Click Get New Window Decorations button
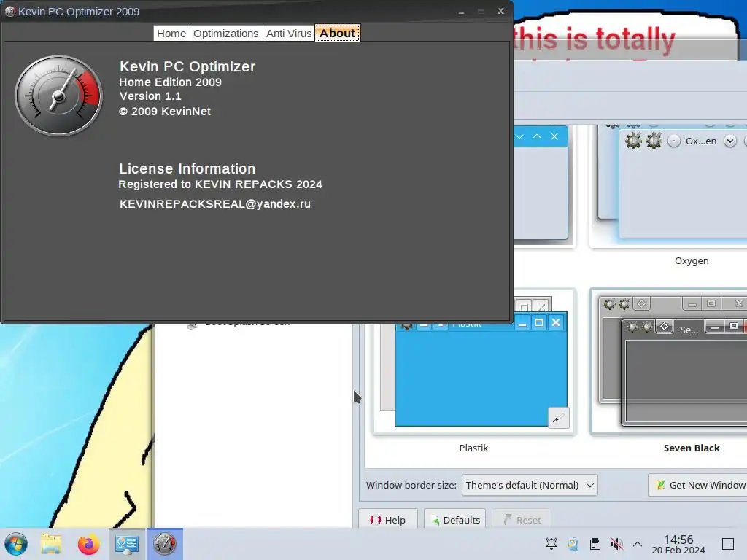The width and height of the screenshot is (747, 560). pyautogui.click(x=698, y=485)
